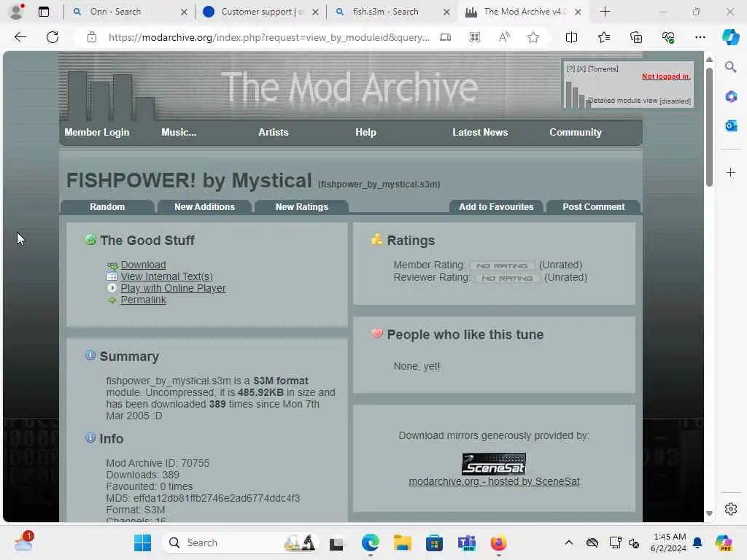Click the scroll down arrow of the page
Image resolution: width=747 pixels, height=560 pixels.
(x=709, y=513)
